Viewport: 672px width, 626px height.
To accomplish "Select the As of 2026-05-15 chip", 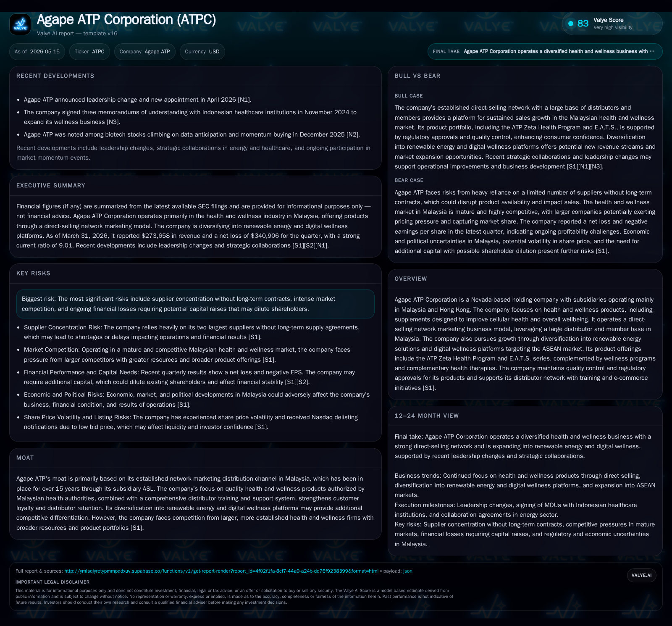I will 37,52.
